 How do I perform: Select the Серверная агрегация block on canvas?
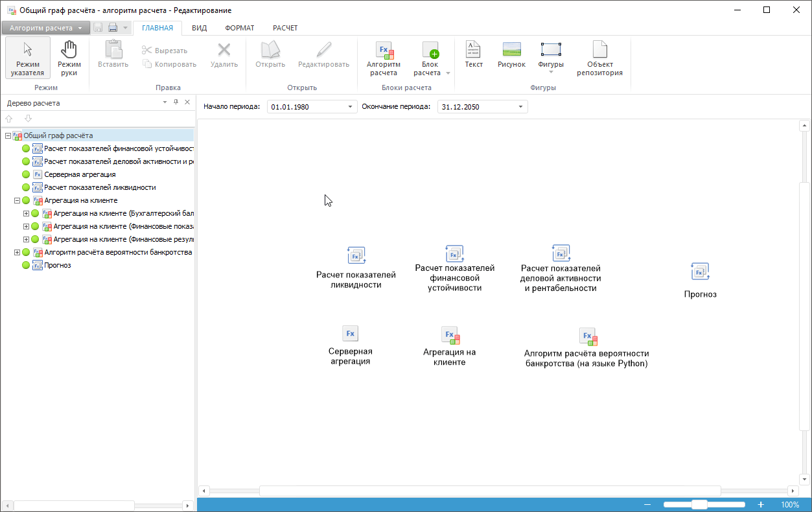[351, 346]
